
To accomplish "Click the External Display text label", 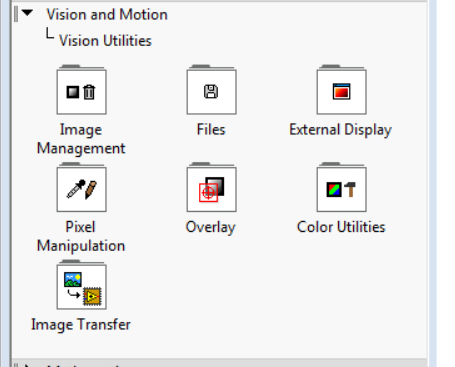I will pos(340,130).
